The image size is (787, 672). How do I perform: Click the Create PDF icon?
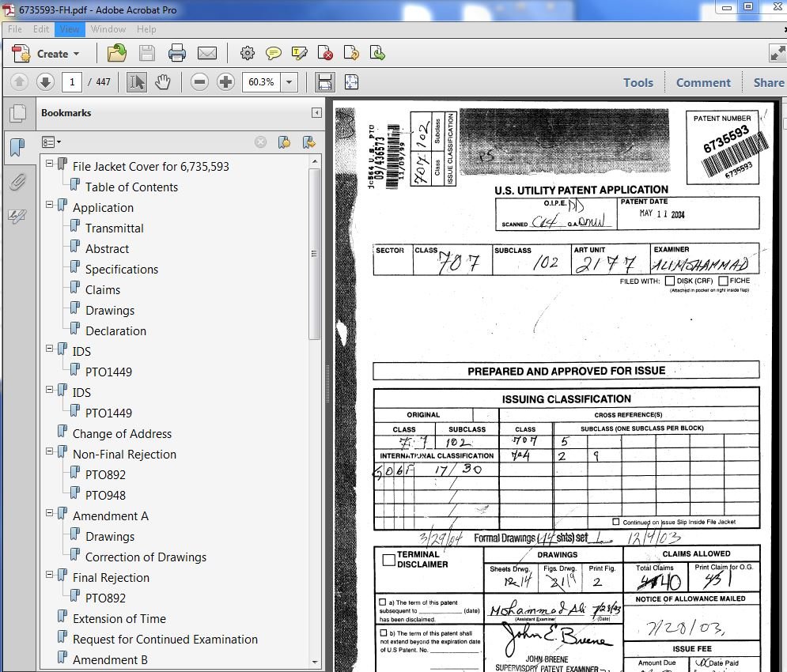pos(21,53)
